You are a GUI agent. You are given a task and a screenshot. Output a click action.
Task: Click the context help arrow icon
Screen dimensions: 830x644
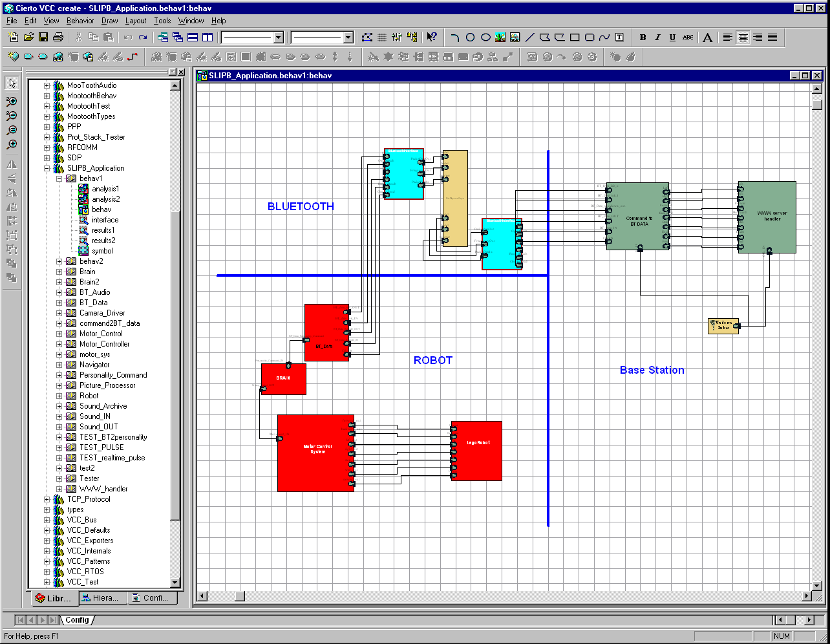[x=432, y=38]
